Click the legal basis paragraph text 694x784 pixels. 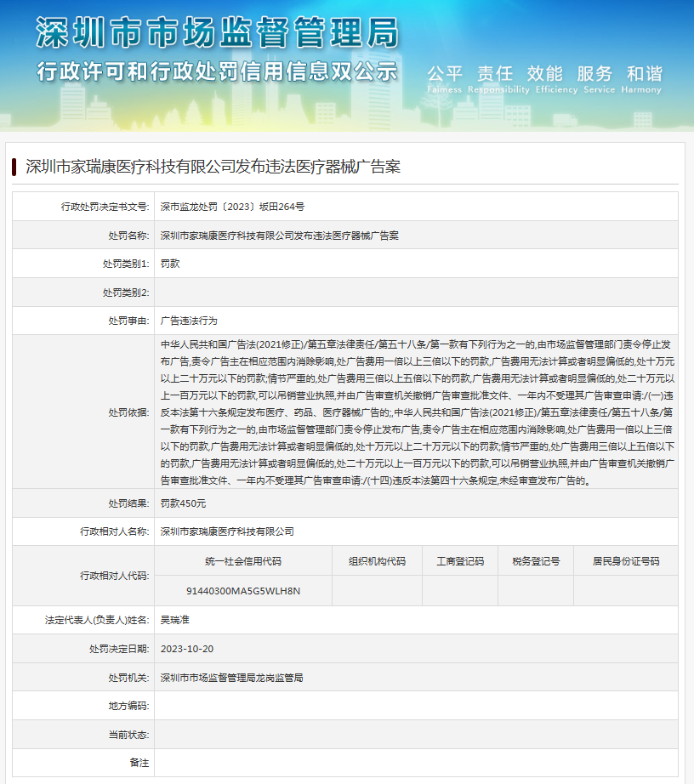pyautogui.click(x=418, y=412)
